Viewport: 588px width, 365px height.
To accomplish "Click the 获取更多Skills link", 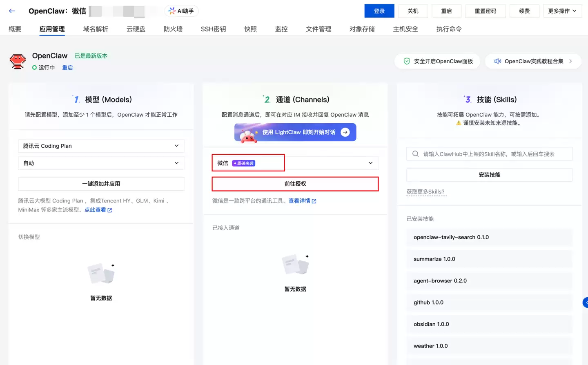I will click(426, 192).
